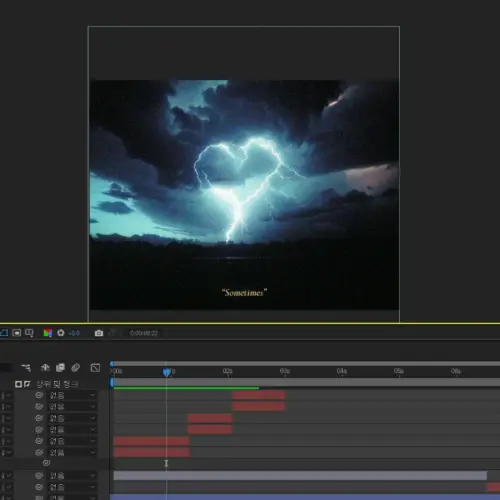This screenshot has width=500, height=500.
Task: Click the 상위 및 링크 column header
Action: coord(57,384)
